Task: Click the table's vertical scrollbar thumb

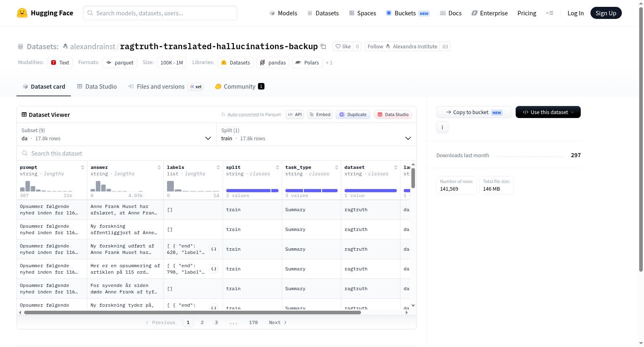Action: [413, 177]
